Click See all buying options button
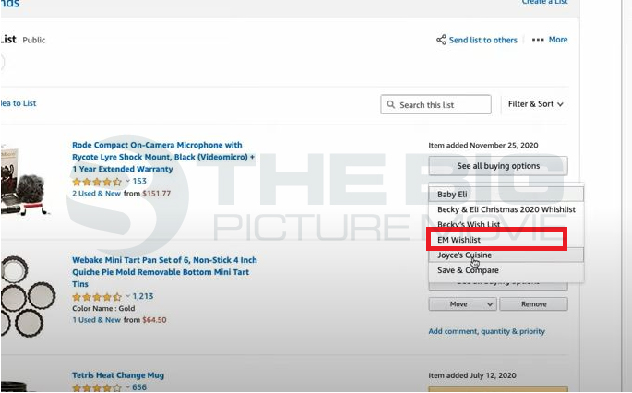The height and width of the screenshot is (393, 632). tap(498, 166)
